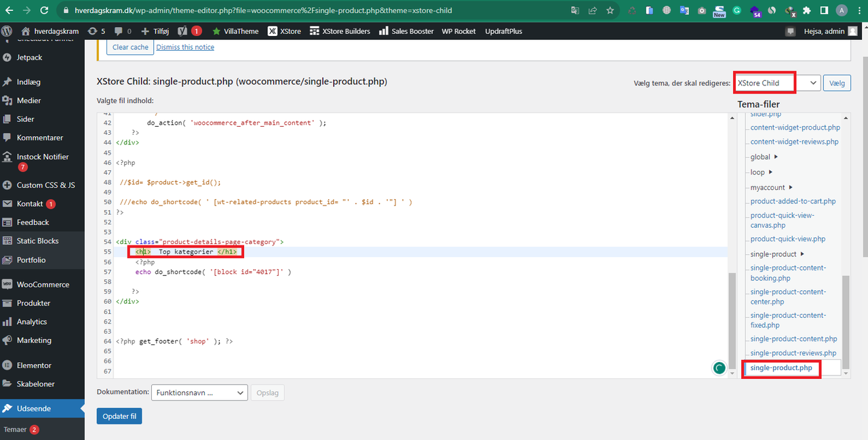Open the translate page icon in address bar

[575, 11]
